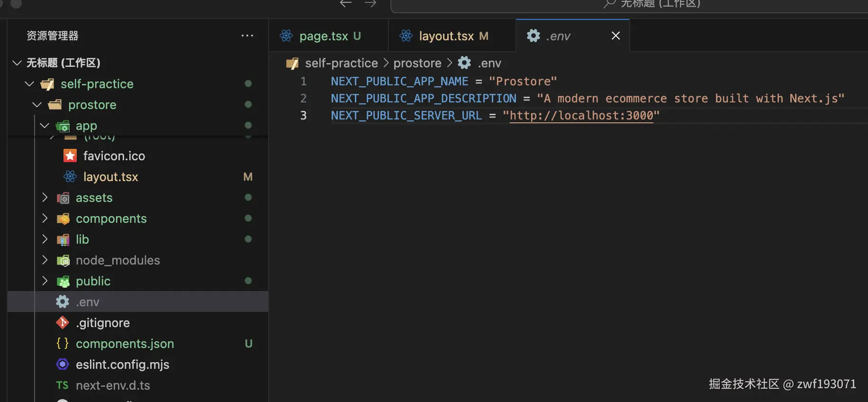Click the components.json braces icon

point(63,343)
